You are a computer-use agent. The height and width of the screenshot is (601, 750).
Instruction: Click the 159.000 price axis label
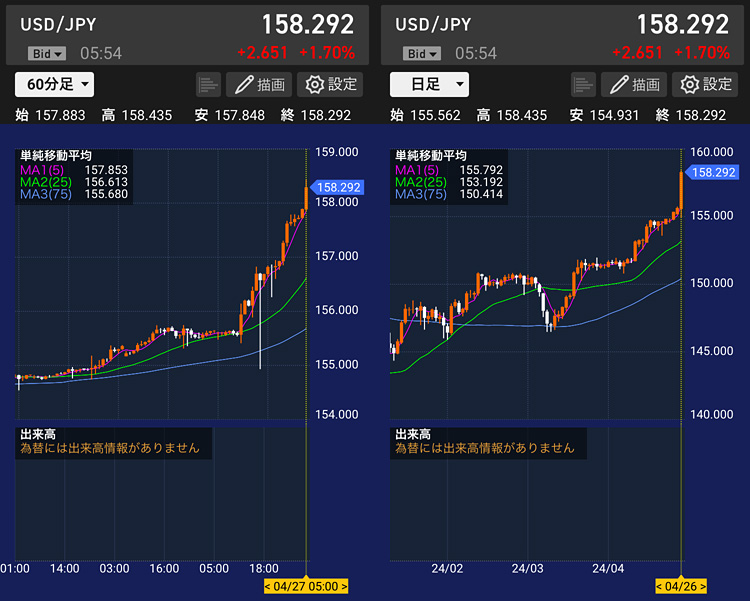[x=337, y=152]
